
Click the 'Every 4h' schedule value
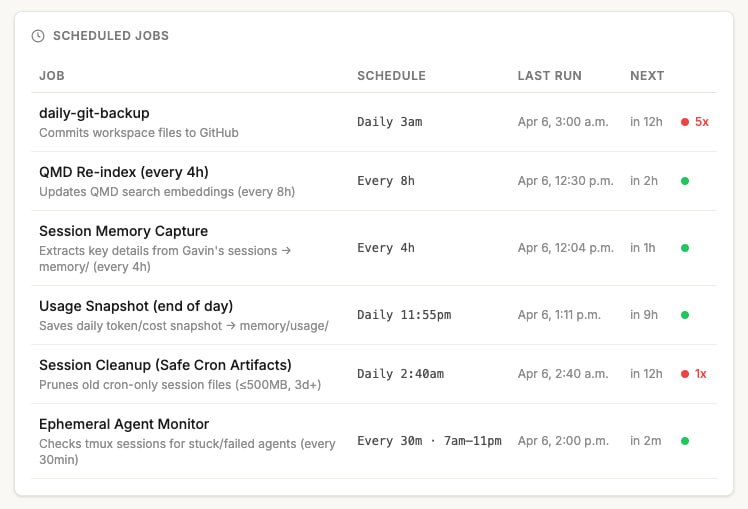click(x=385, y=248)
